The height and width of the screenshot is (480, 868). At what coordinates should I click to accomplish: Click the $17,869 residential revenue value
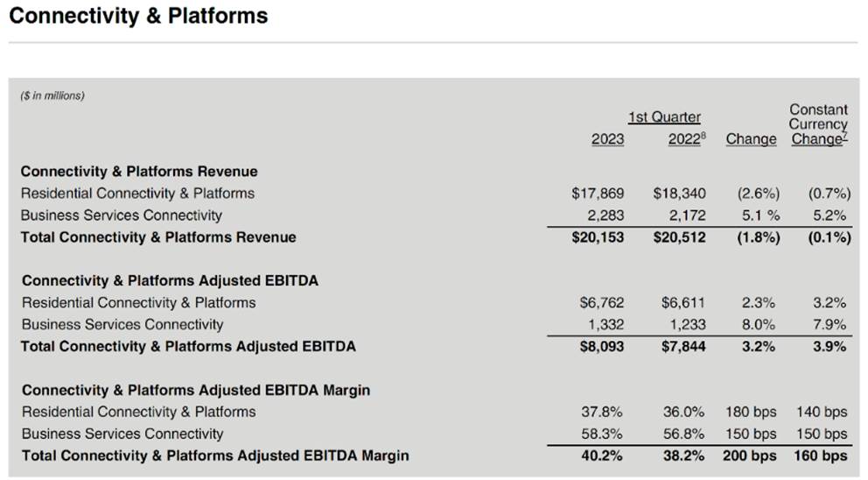coord(597,194)
